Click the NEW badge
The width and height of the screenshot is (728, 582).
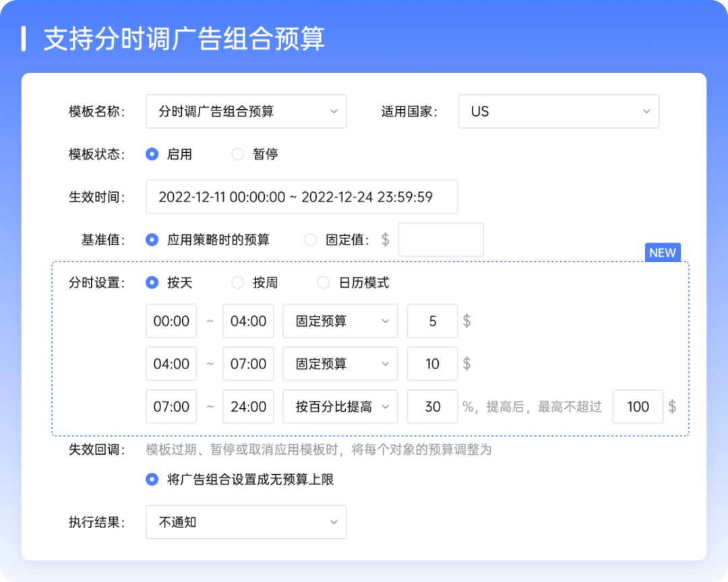point(662,253)
